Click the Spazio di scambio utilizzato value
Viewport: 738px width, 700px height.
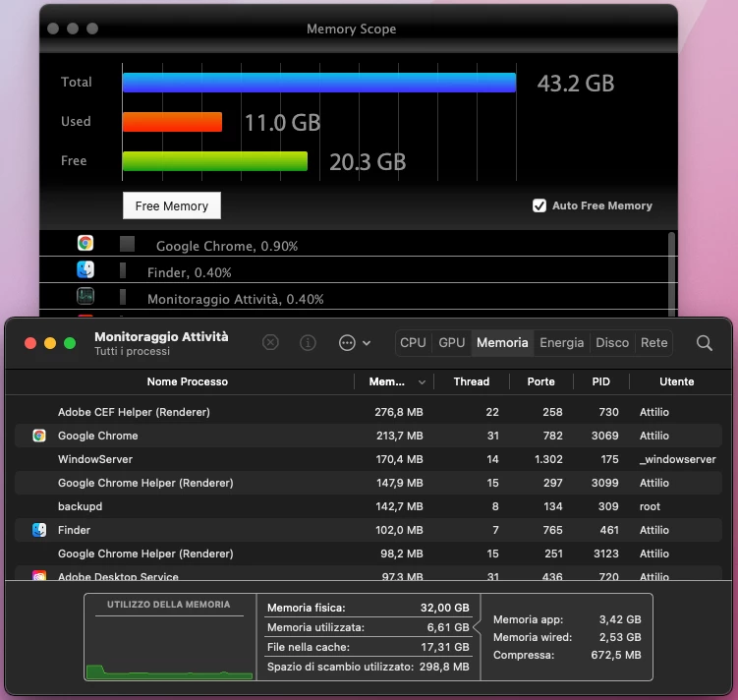(x=443, y=667)
